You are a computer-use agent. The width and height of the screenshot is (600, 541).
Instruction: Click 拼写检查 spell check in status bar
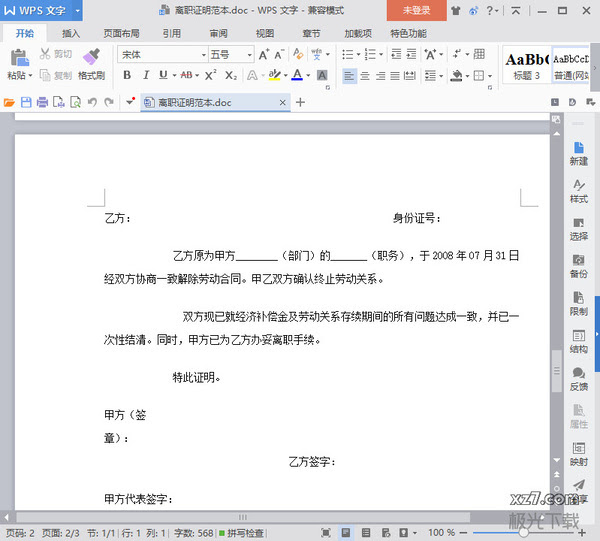pyautogui.click(x=241, y=533)
